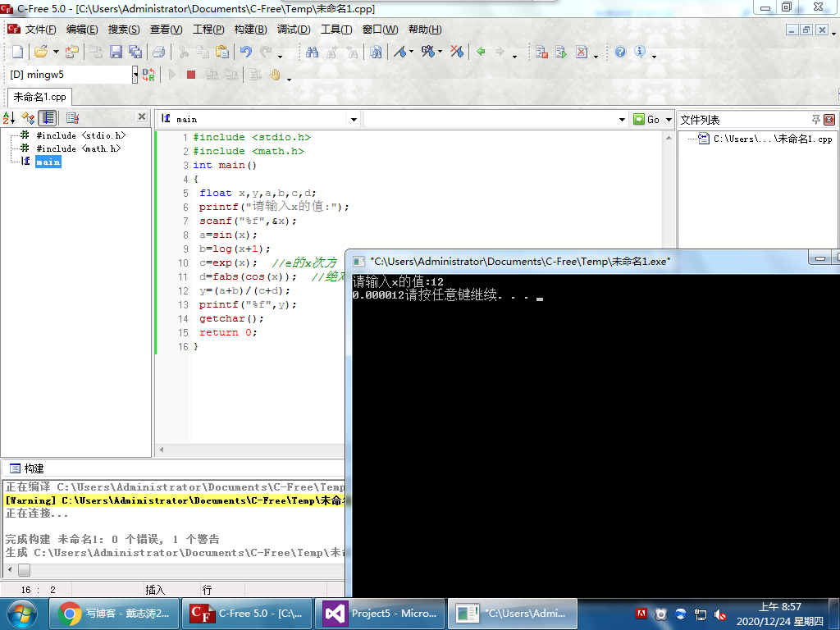Click the blue Help question mark icon

pyautogui.click(x=620, y=52)
